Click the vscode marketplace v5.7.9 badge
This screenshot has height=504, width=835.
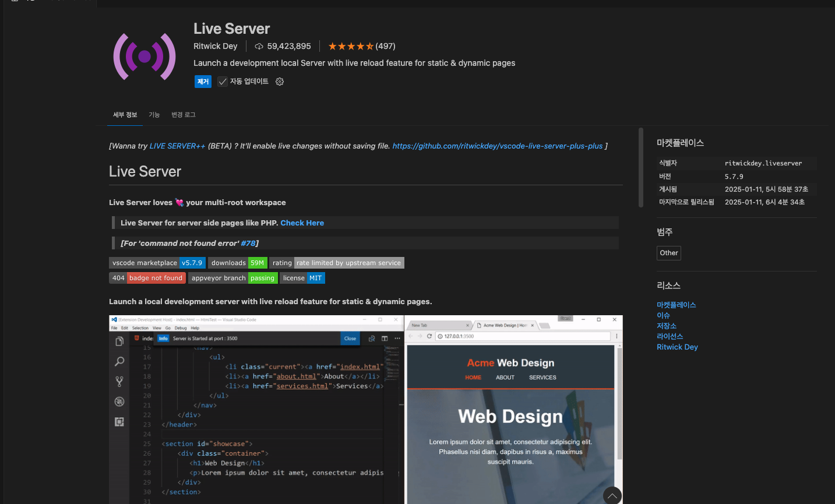point(157,263)
